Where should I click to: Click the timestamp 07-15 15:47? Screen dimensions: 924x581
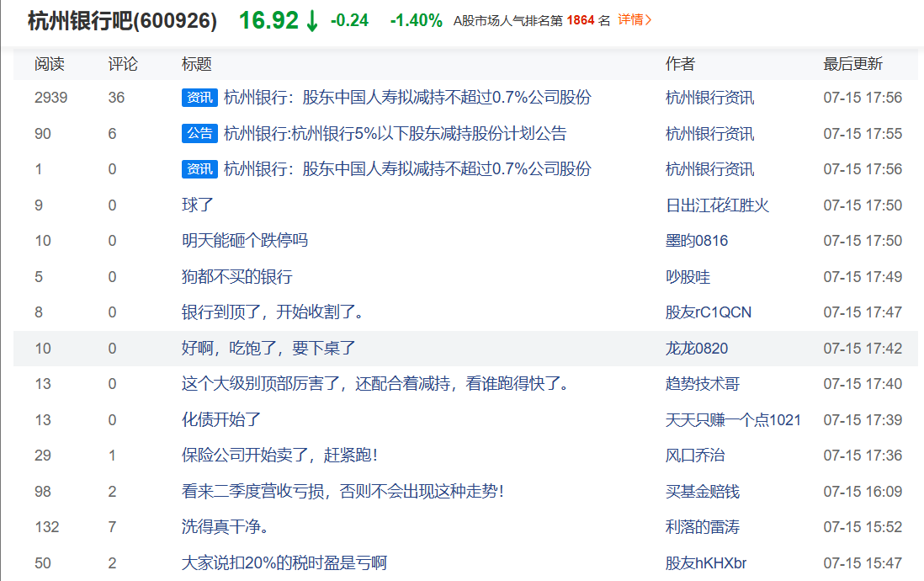point(863,562)
